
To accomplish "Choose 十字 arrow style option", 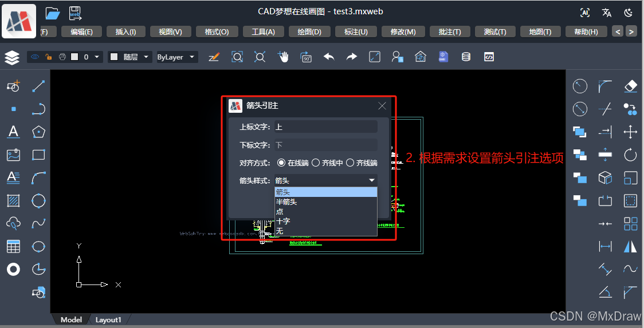I will [325, 222].
